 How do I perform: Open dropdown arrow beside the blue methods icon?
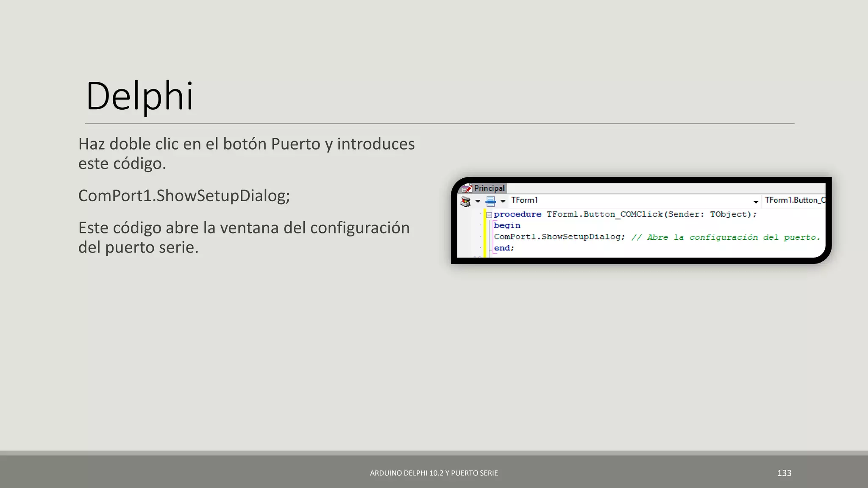pos(503,201)
